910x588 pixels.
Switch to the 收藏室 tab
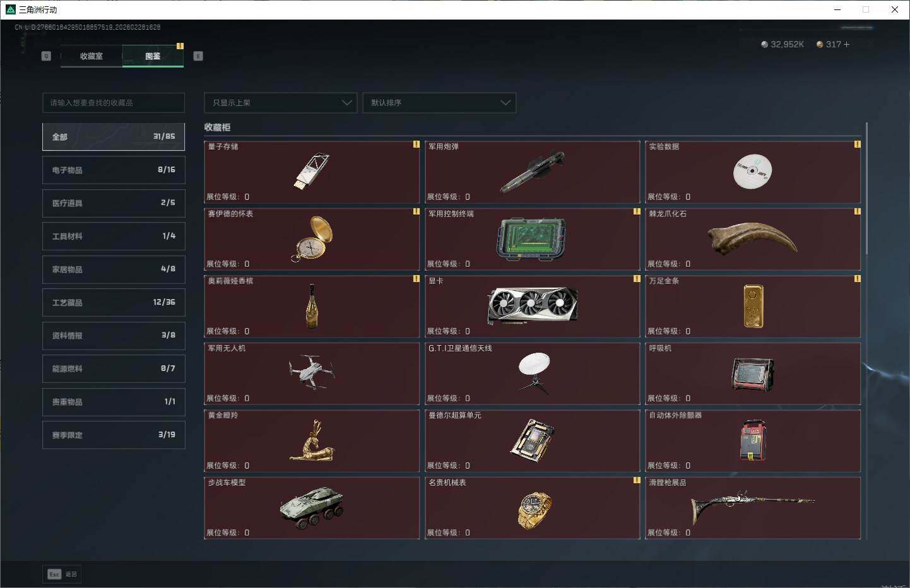(x=92, y=56)
